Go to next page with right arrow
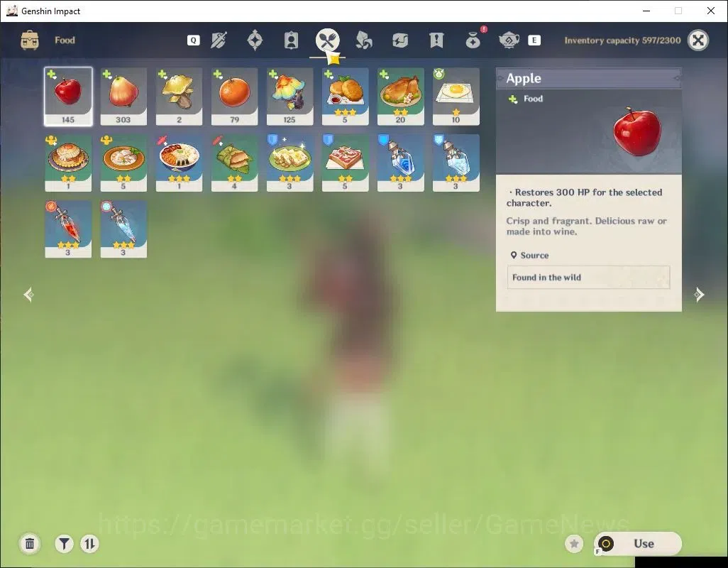The image size is (728, 568). [x=699, y=295]
